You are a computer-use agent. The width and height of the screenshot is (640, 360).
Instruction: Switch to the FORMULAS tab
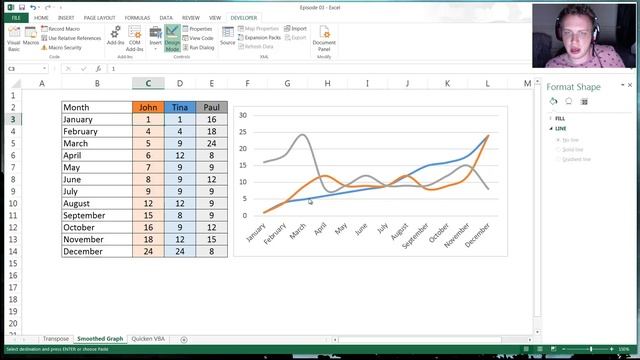[x=137, y=18]
